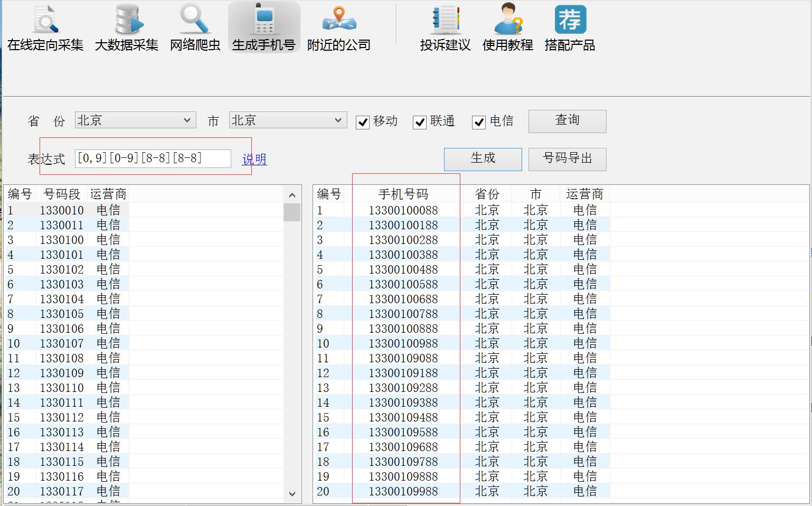The width and height of the screenshot is (812, 506).
Task: Open the 在线定向采集 tool
Action: point(44,26)
